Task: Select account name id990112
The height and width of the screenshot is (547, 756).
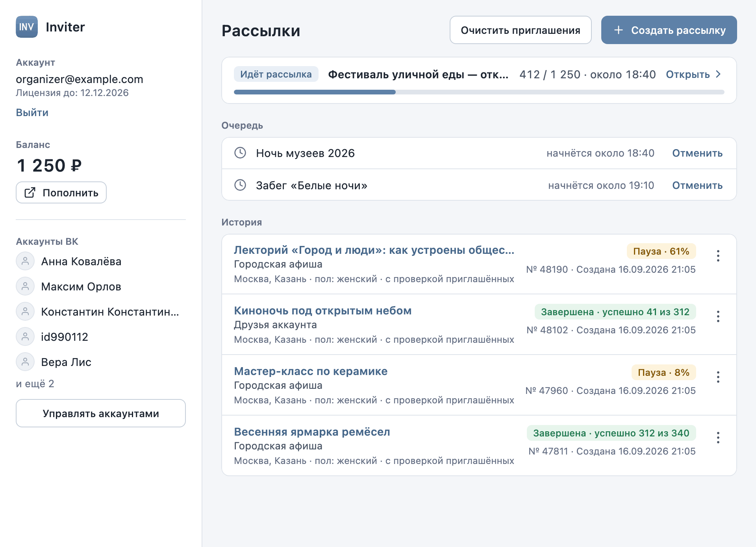Action: [x=65, y=337]
